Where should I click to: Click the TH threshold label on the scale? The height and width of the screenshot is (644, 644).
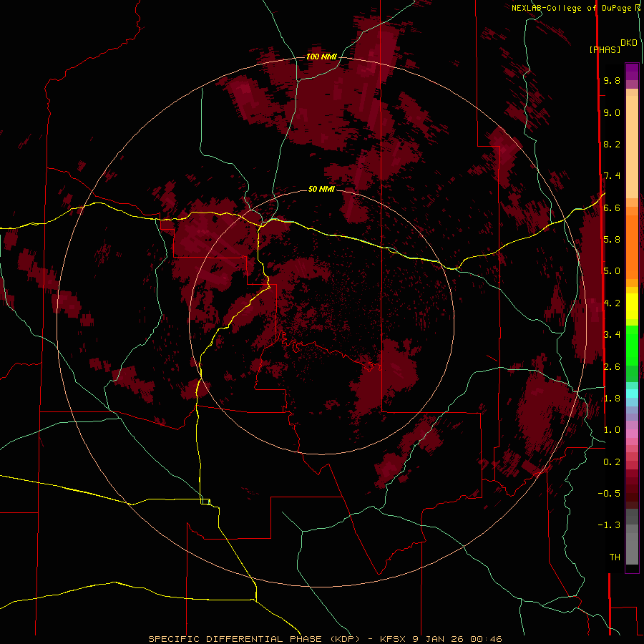point(615,557)
